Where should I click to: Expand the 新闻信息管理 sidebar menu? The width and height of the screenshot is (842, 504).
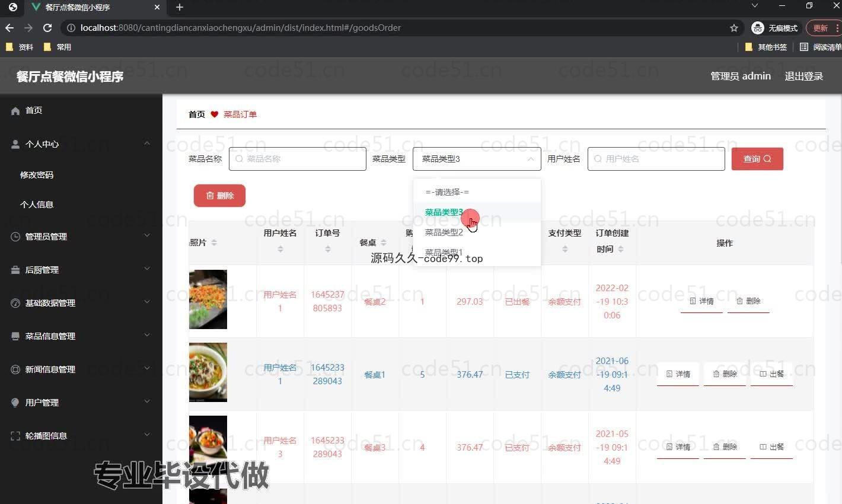tap(147, 368)
